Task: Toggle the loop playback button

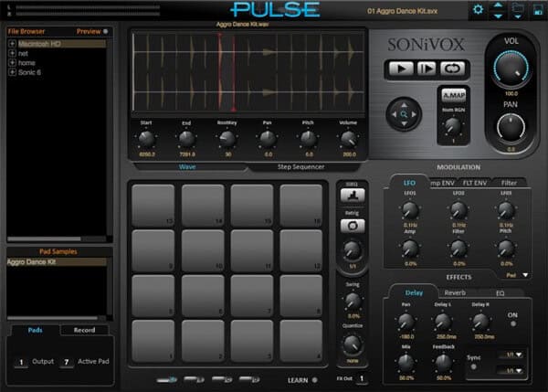Action: click(452, 69)
